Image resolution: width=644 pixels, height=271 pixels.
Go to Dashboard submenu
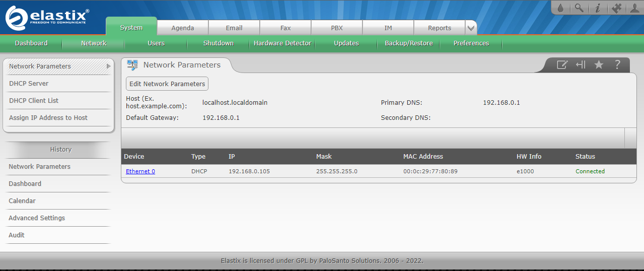pyautogui.click(x=31, y=43)
